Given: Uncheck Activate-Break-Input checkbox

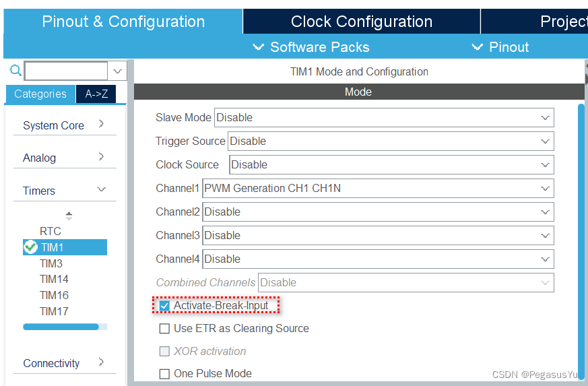Looking at the screenshot, I should [165, 306].
